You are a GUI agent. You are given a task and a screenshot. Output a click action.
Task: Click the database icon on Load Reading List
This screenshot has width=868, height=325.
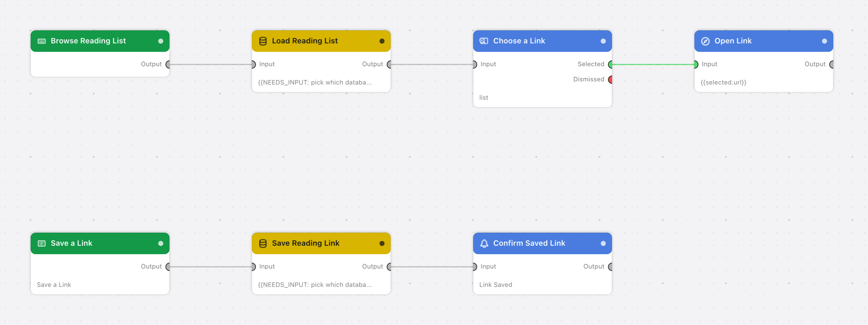point(263,41)
